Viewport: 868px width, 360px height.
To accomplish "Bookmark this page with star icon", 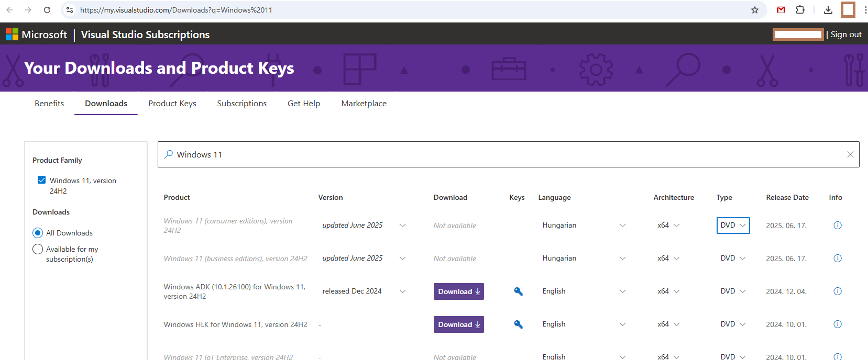I will click(755, 10).
